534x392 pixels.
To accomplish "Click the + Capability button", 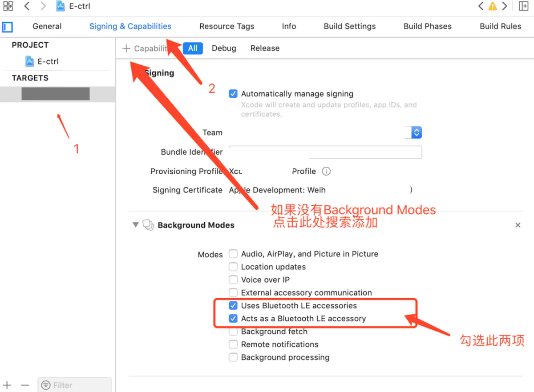I will click(146, 48).
